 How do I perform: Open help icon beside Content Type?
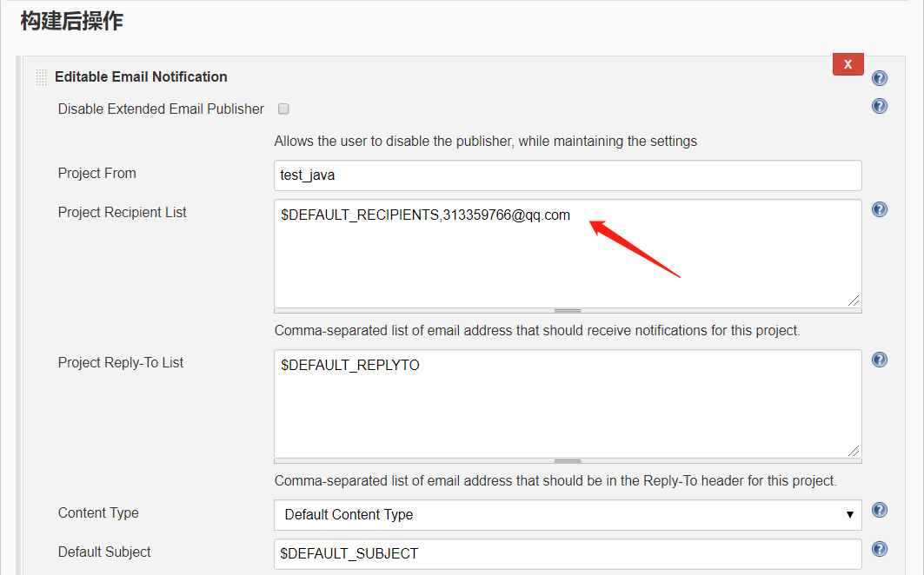point(879,510)
